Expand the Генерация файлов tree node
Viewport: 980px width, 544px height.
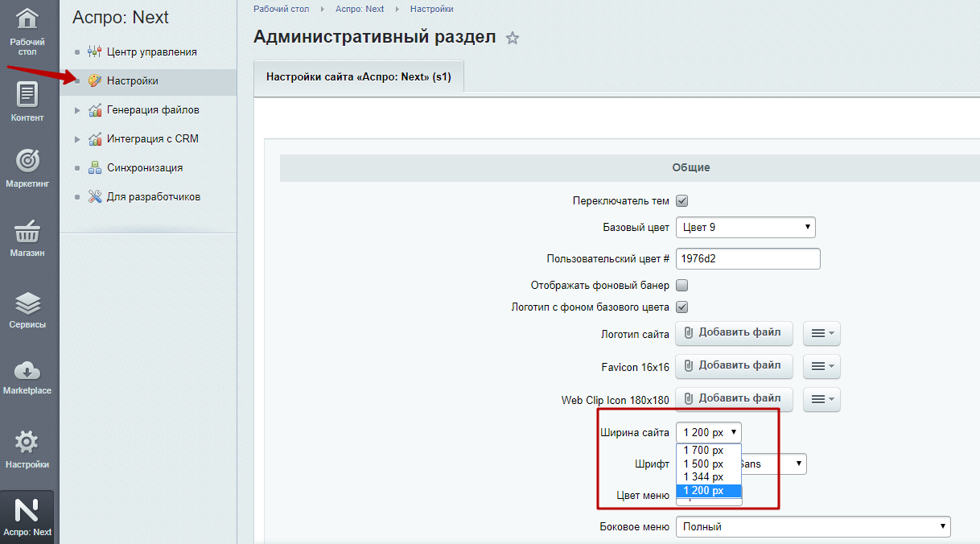point(77,110)
